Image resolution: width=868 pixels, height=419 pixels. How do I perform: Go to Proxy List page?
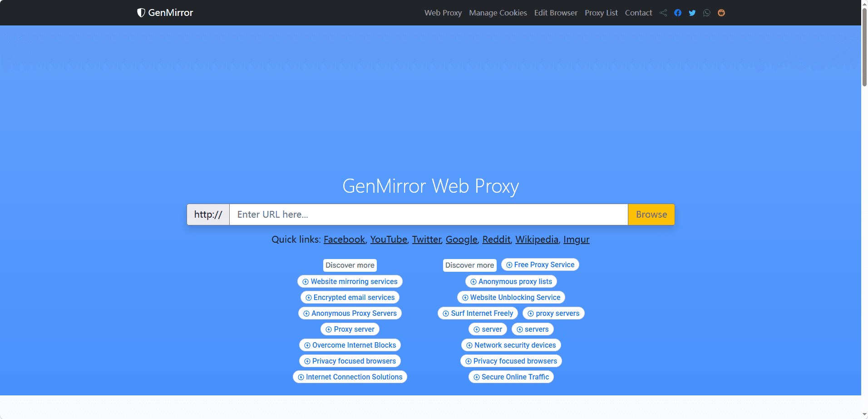point(601,13)
